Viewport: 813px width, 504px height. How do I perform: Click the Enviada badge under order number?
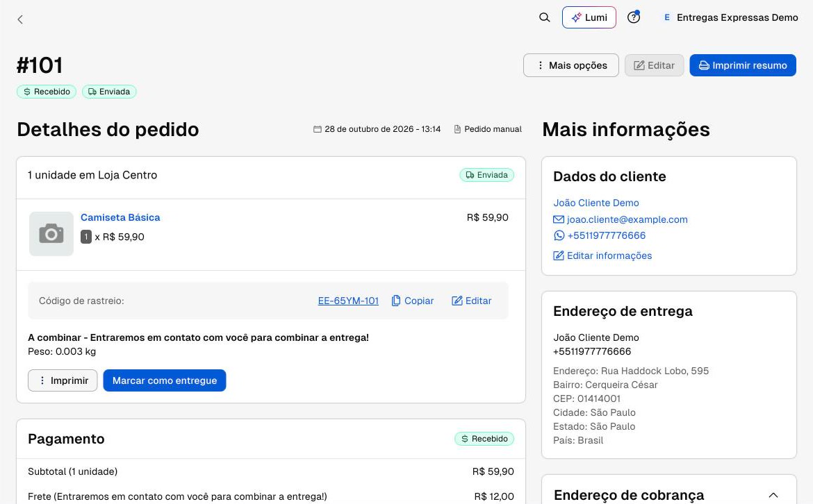pyautogui.click(x=109, y=92)
